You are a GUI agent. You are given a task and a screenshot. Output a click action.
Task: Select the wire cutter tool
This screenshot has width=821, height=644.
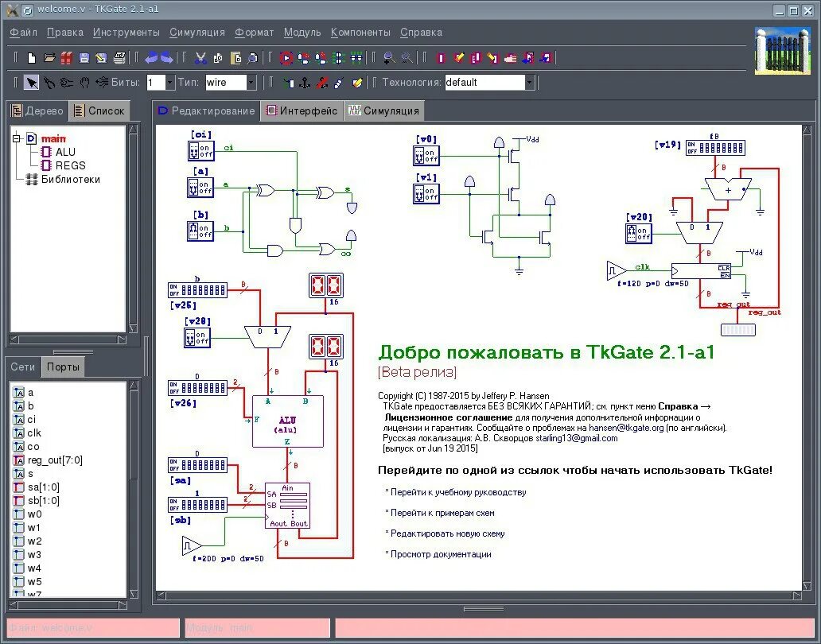click(x=49, y=82)
